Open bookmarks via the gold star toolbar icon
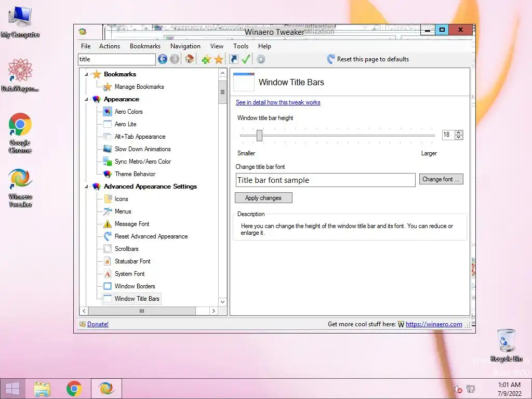Screen dimensions: 532x399 pyautogui.click(x=219, y=59)
